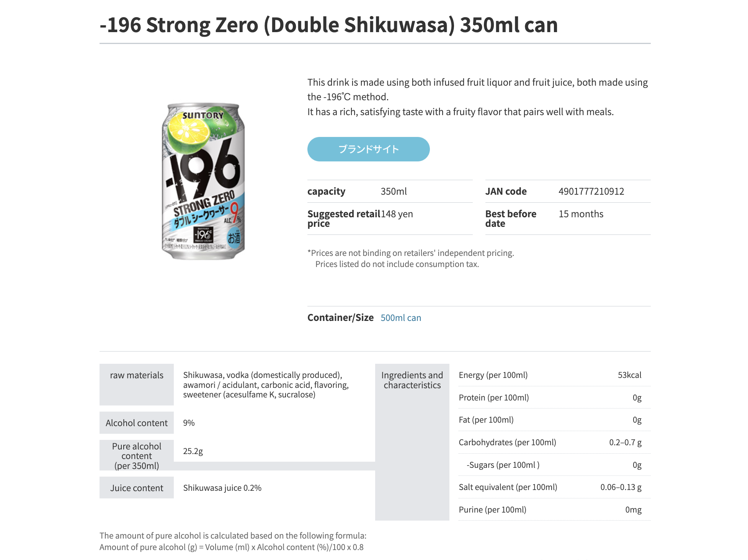Screen dimensions: 748x560
Task: Click the Container/Size label
Action: click(x=340, y=317)
